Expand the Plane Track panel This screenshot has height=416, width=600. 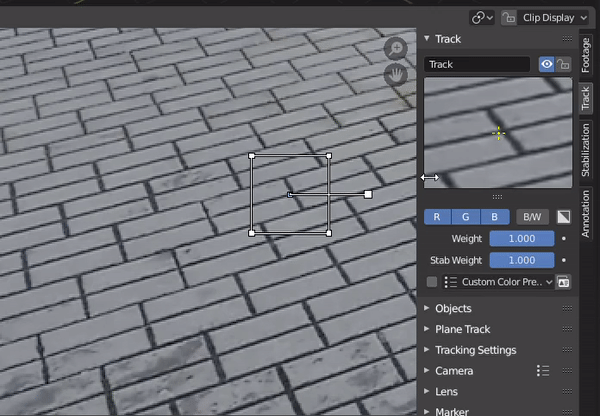(x=462, y=329)
